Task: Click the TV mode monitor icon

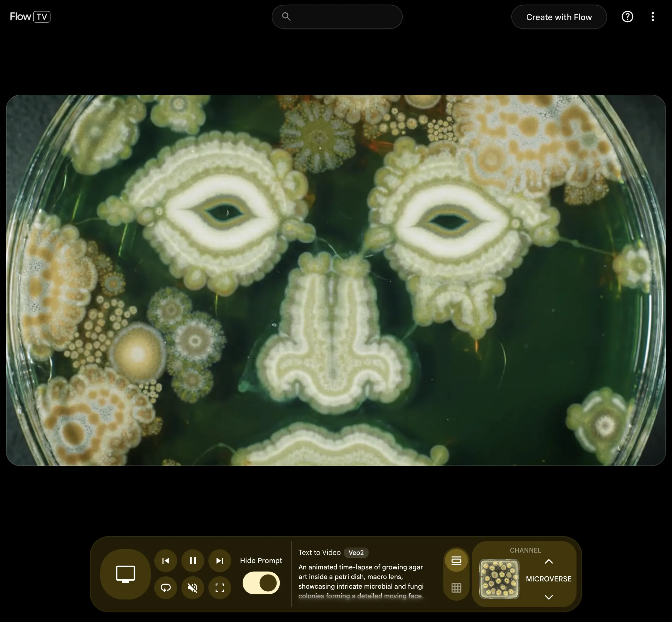Action: (x=126, y=574)
